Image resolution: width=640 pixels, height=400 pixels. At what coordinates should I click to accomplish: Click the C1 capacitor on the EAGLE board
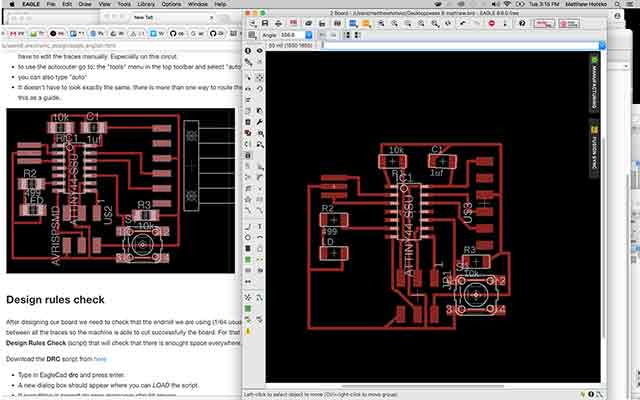pos(442,162)
